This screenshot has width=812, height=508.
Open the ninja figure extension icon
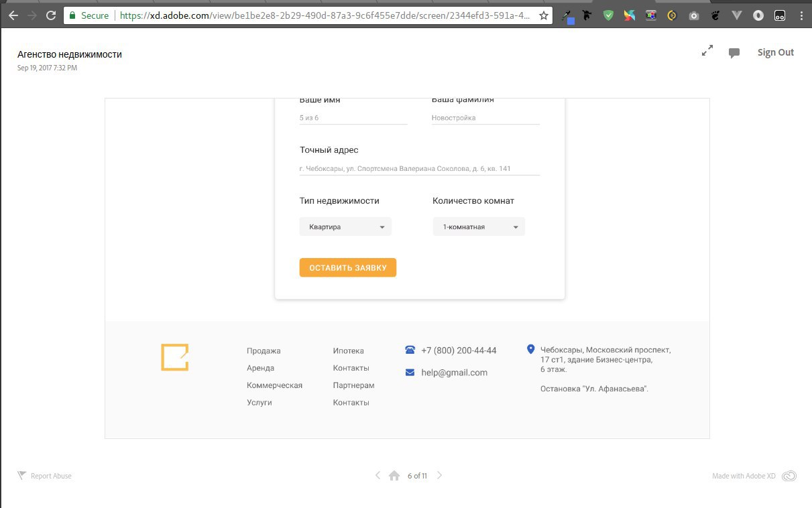[587, 15]
